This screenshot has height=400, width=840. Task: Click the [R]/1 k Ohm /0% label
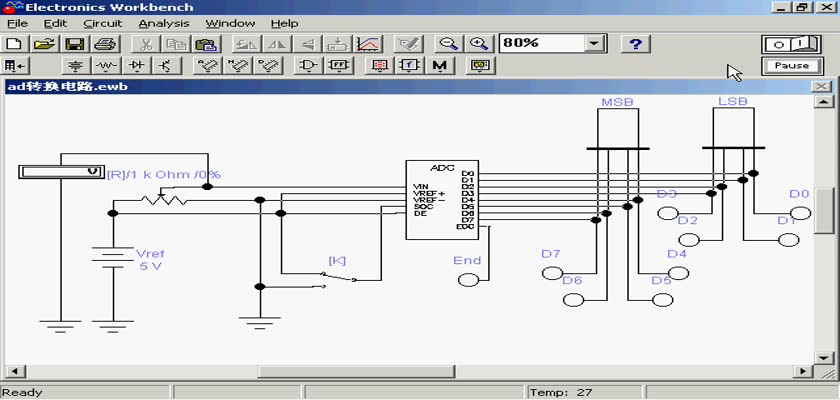[x=164, y=175]
